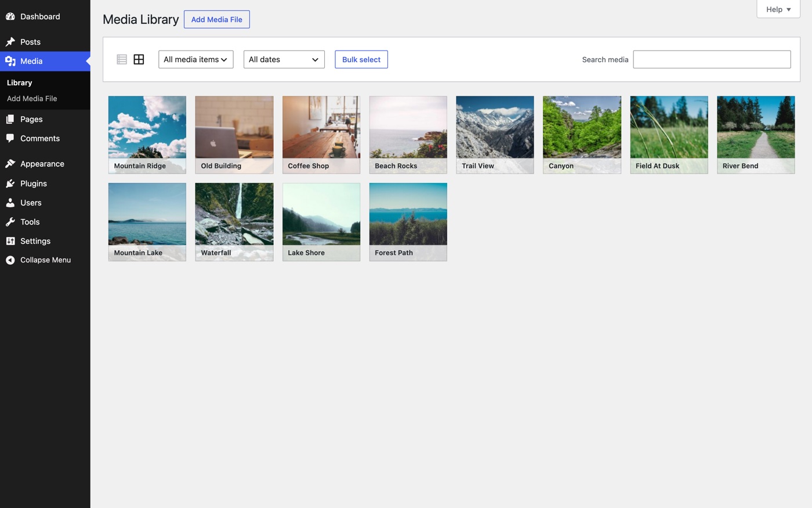Click the Users person icon
Image resolution: width=812 pixels, height=508 pixels.
click(x=10, y=203)
